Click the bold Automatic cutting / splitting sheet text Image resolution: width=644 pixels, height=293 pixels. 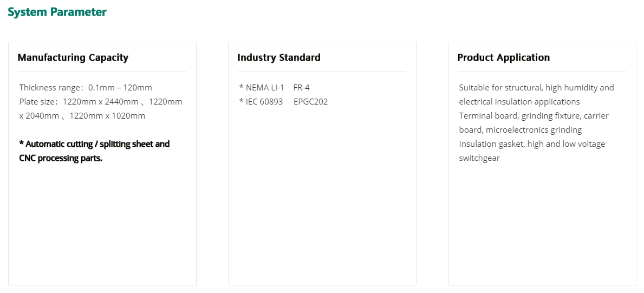pos(94,144)
